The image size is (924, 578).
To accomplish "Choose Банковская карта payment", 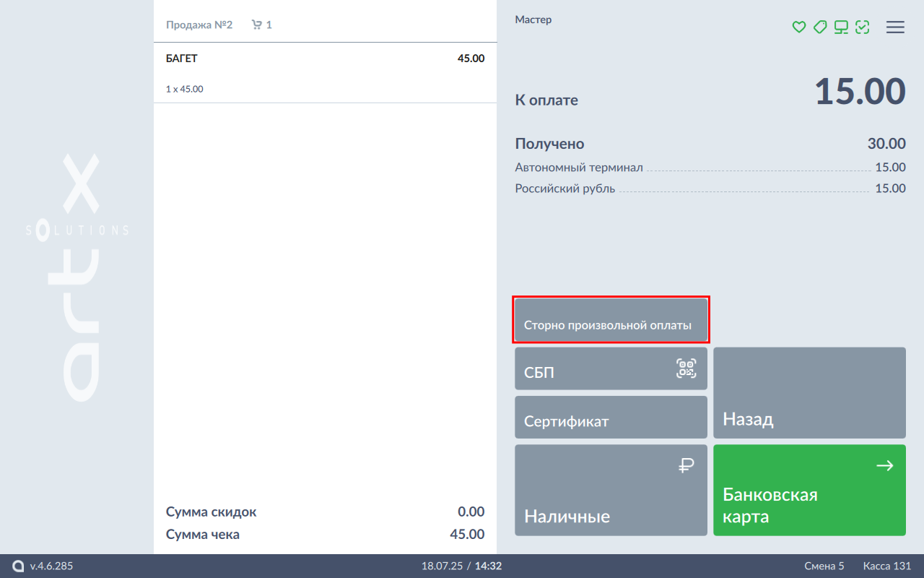I will tap(809, 490).
